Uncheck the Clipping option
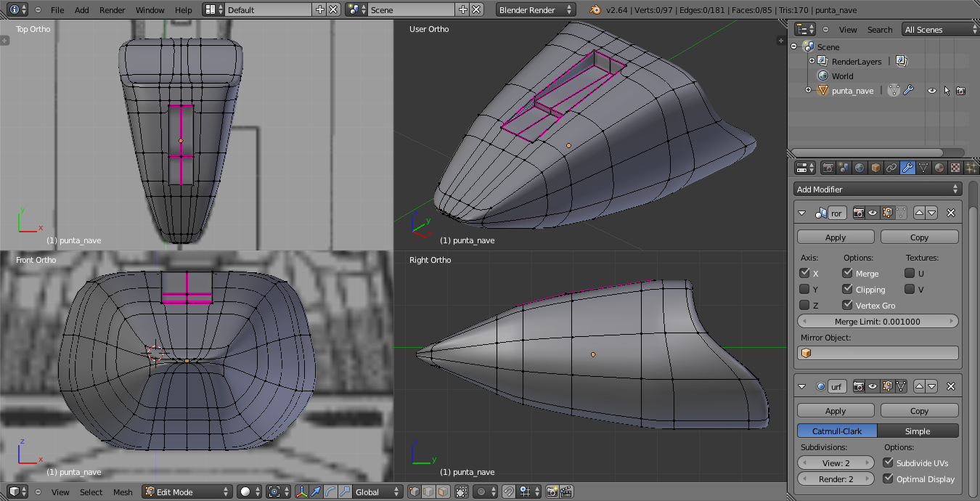 coord(847,289)
